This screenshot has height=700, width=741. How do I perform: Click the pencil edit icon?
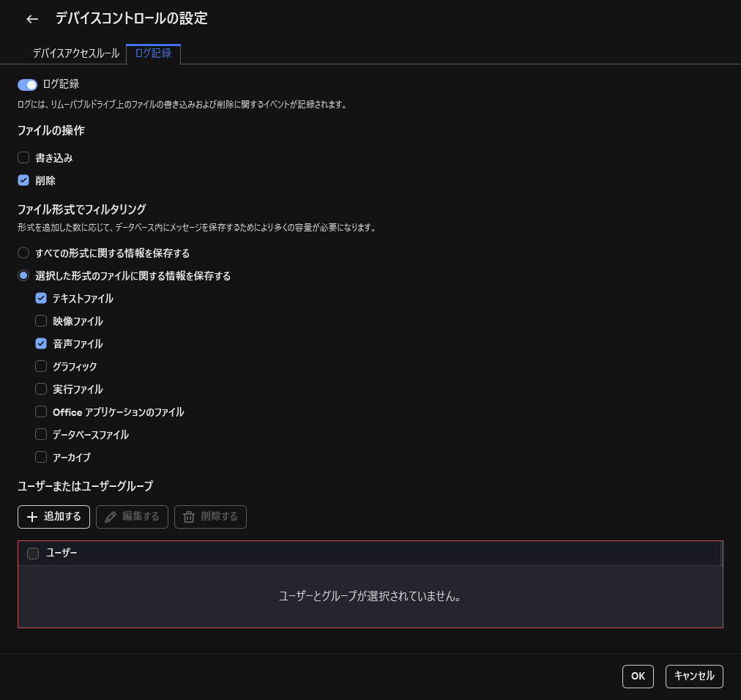[x=110, y=516]
